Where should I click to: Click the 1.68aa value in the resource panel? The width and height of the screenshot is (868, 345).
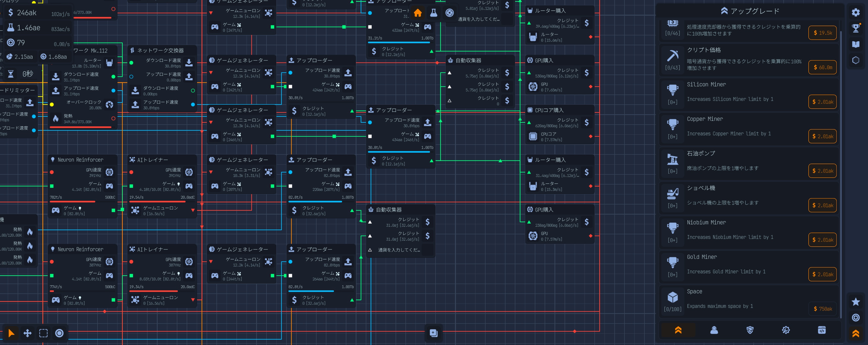[x=58, y=57]
